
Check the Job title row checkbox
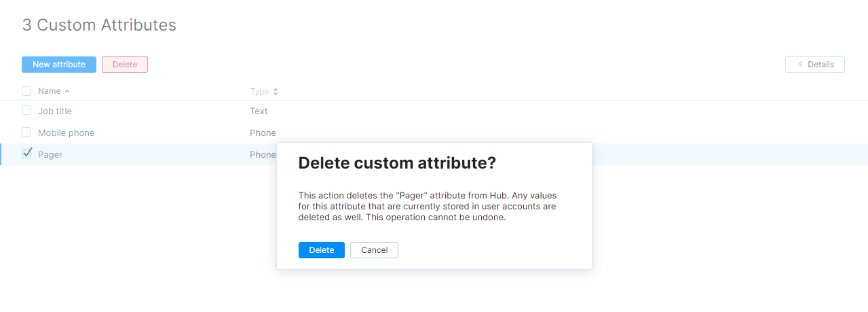(x=26, y=110)
